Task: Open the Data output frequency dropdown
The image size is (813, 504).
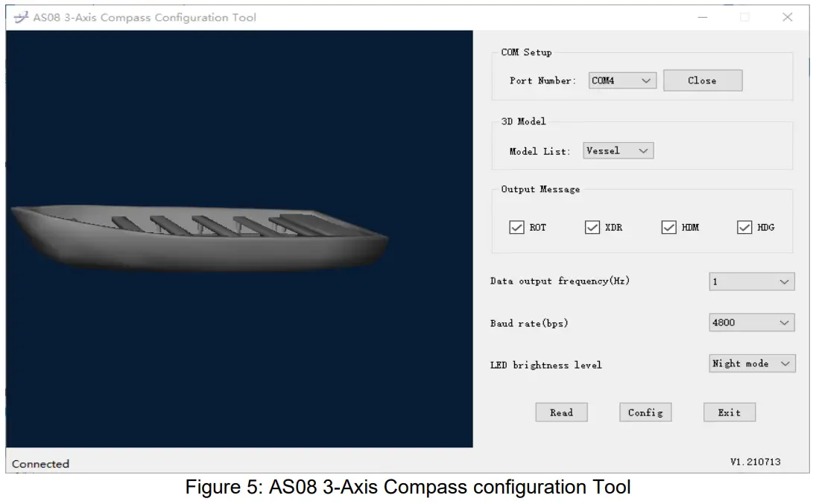Action: tap(752, 282)
